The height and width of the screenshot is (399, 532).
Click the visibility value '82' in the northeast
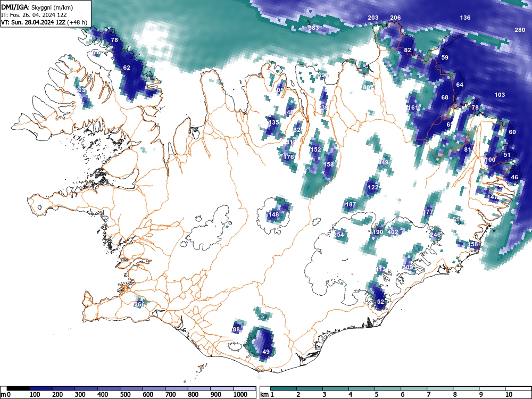click(x=408, y=50)
